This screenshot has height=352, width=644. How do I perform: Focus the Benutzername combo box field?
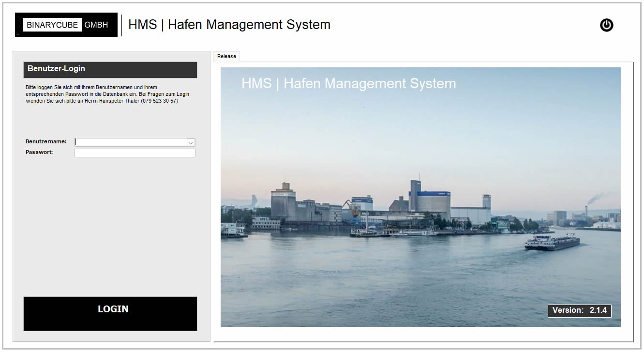coord(131,142)
